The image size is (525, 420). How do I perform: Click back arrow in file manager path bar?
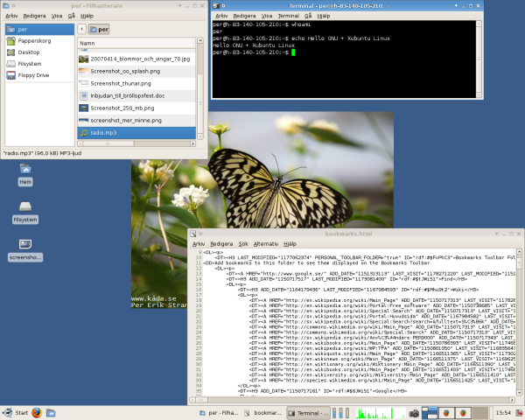pyautogui.click(x=81, y=29)
